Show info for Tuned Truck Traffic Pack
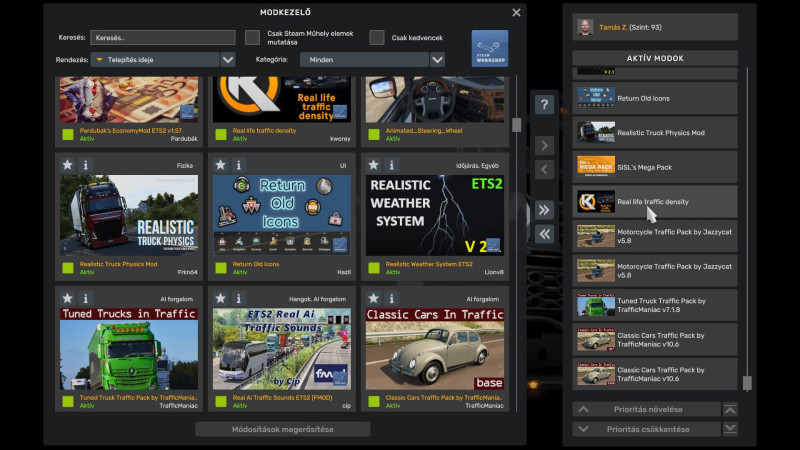Image resolution: width=800 pixels, height=450 pixels. point(86,298)
